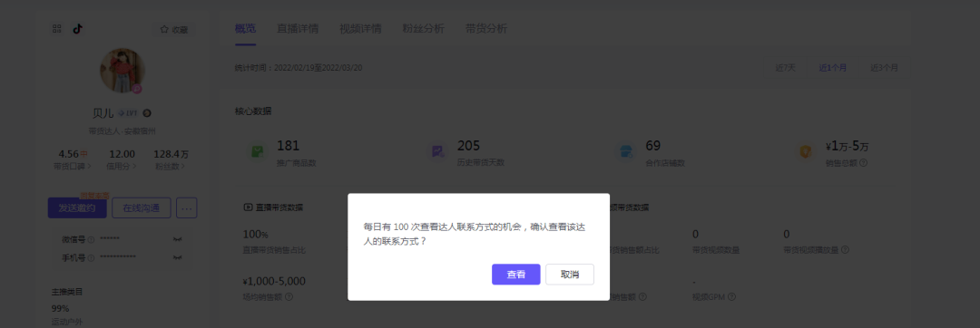Click the 微信号 info help icon
980x328 pixels.
(92, 239)
